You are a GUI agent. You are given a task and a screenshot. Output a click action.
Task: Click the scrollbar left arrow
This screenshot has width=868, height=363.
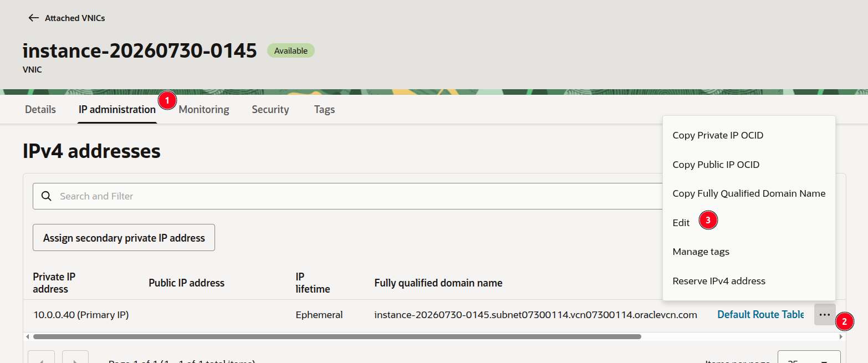coord(27,336)
